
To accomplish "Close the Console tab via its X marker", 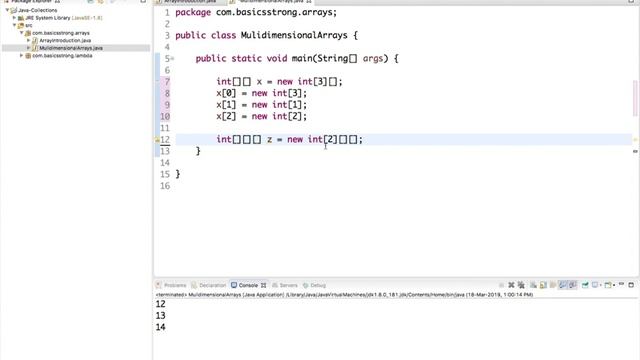I will tap(263, 285).
